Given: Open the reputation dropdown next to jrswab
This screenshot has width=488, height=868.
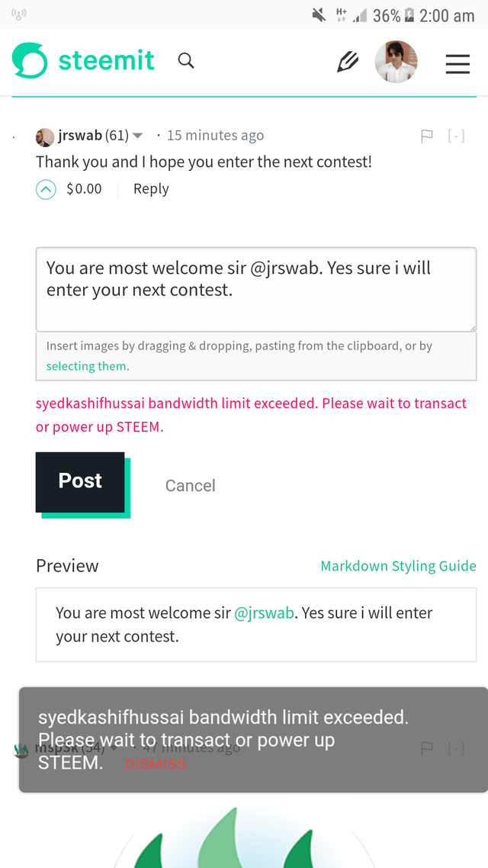Looking at the screenshot, I should [x=138, y=135].
